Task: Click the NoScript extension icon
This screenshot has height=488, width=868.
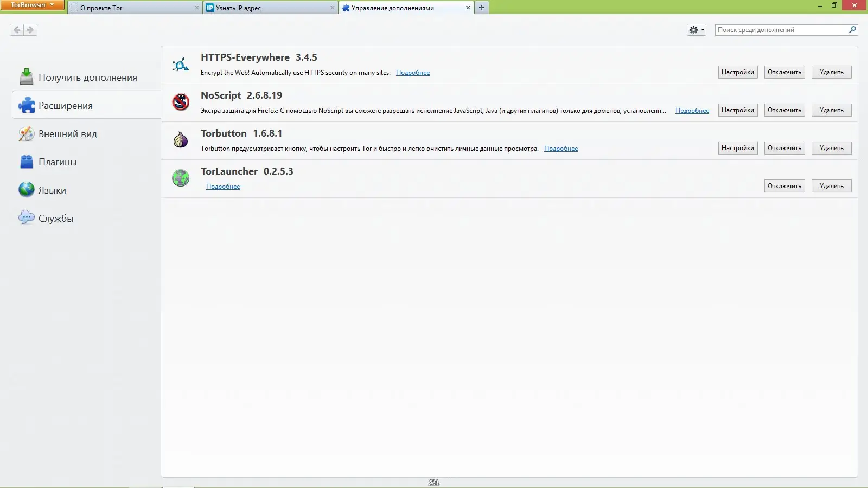Action: click(x=181, y=102)
